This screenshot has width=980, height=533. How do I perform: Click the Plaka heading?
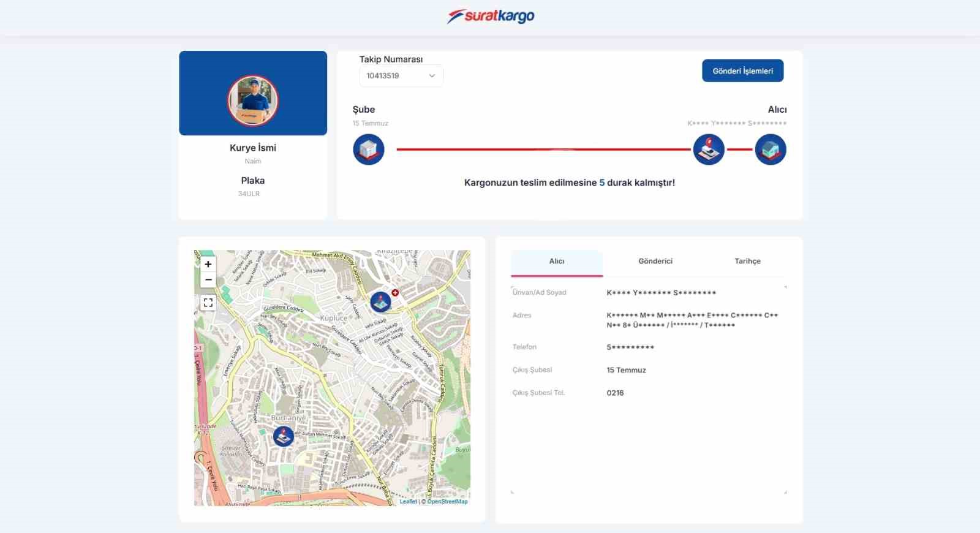point(253,181)
